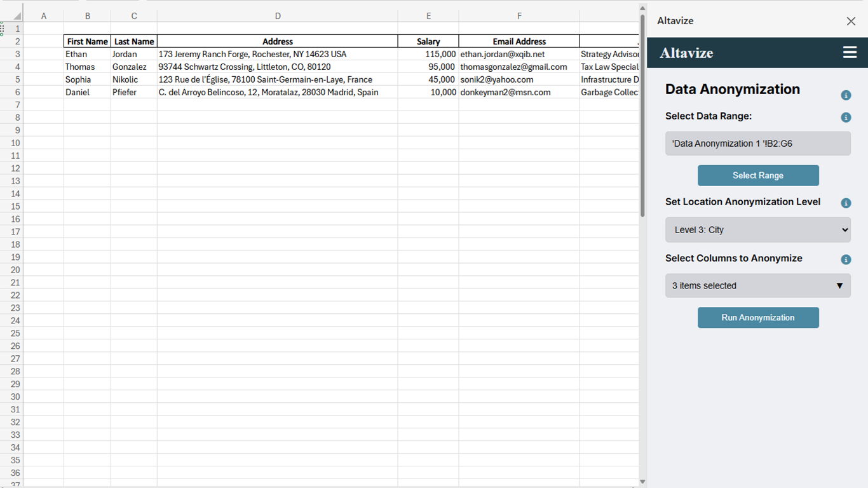
Task: Select row 3 header
Action: (11, 54)
